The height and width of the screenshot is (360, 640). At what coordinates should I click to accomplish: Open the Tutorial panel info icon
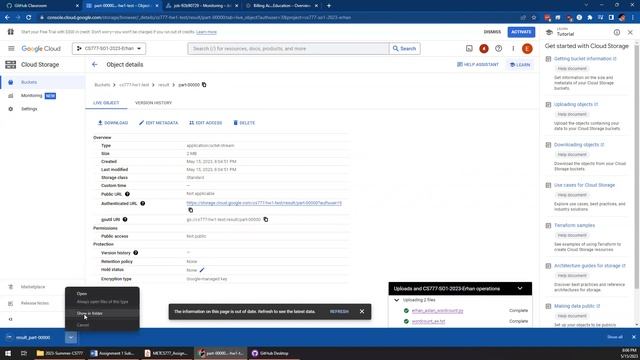[x=617, y=32]
